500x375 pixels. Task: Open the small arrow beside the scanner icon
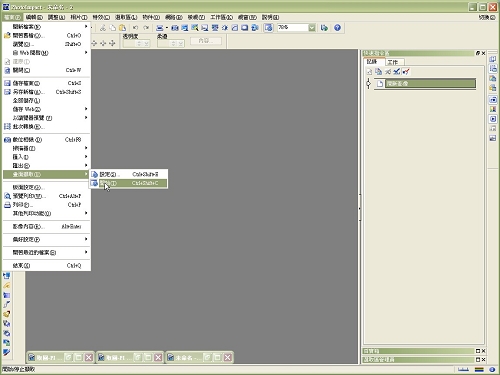[167, 28]
